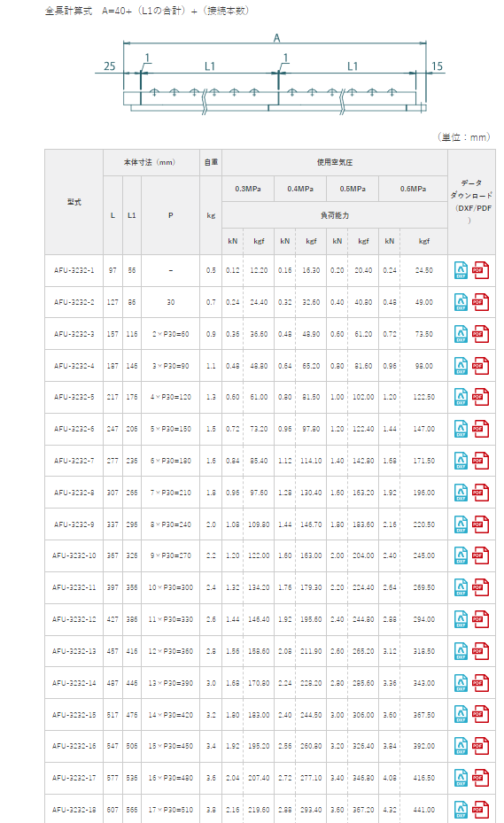504x823 pixels.
Task: Download PDF file for AFU-3232-12
Action: [x=480, y=619]
